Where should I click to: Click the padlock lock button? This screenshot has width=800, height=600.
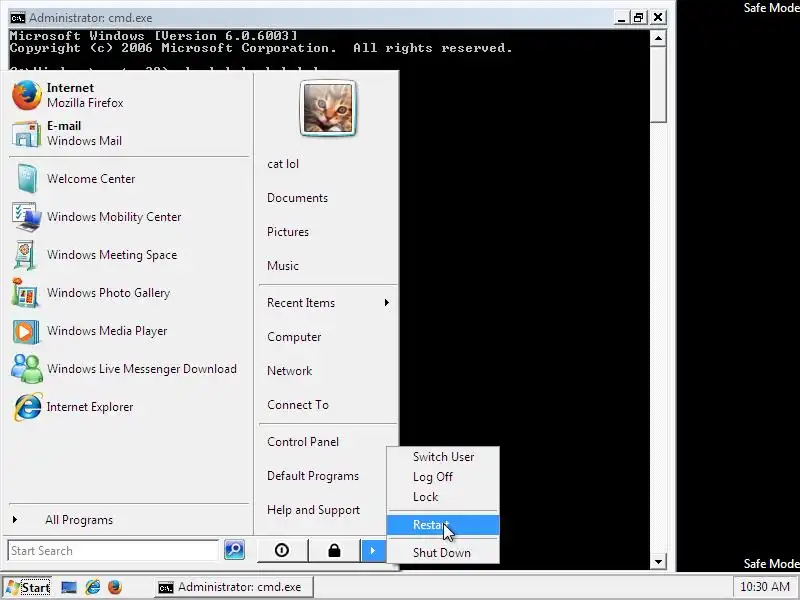click(334, 550)
